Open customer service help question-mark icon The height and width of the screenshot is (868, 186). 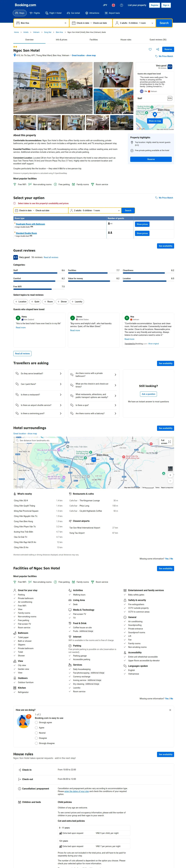click(122, 5)
